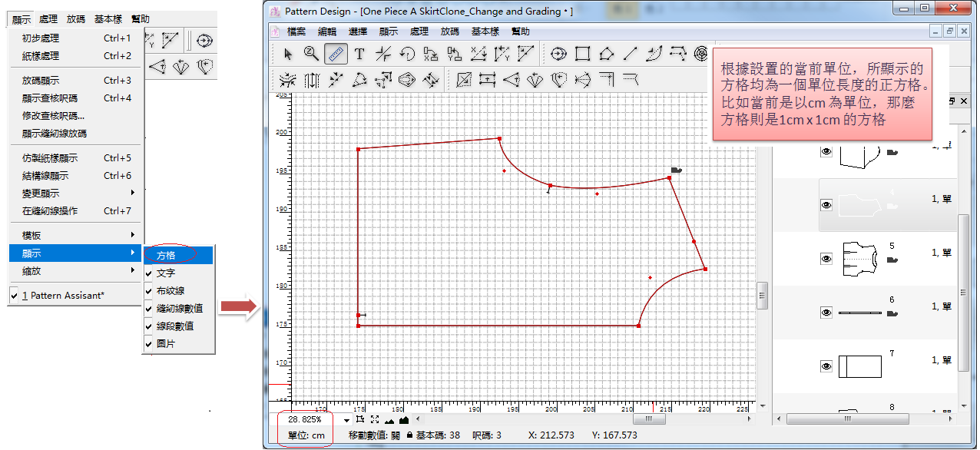Toggle visibility eye for pattern piece 5
This screenshot has height=450, width=980.
click(826, 259)
